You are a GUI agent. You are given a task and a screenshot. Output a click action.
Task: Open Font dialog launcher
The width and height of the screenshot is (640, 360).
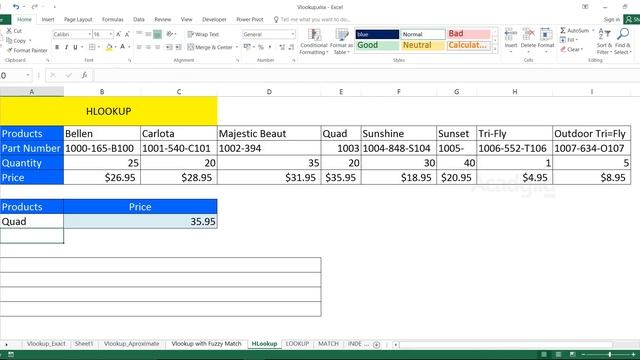tap(129, 60)
